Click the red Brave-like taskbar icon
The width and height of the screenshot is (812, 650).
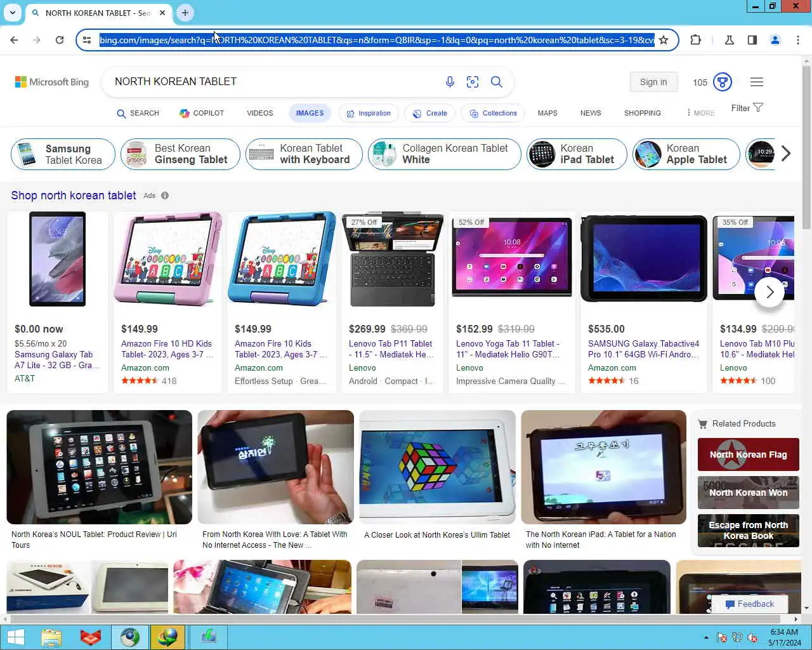click(91, 637)
